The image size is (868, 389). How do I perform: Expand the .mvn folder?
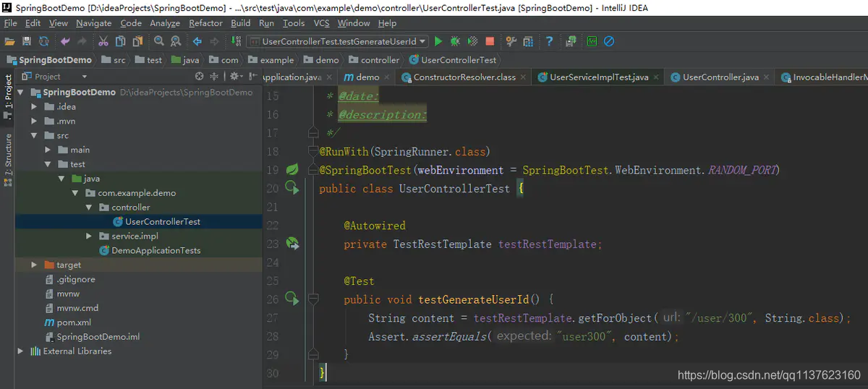tap(34, 121)
